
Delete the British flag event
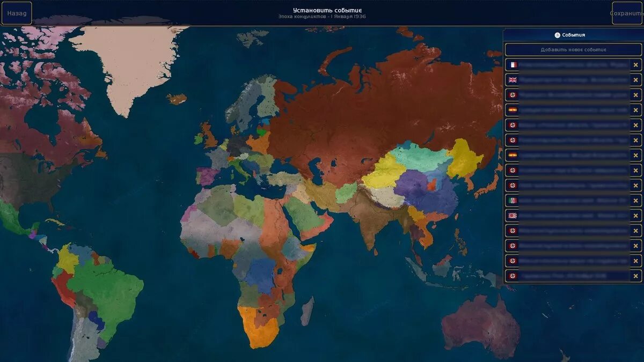tap(636, 80)
